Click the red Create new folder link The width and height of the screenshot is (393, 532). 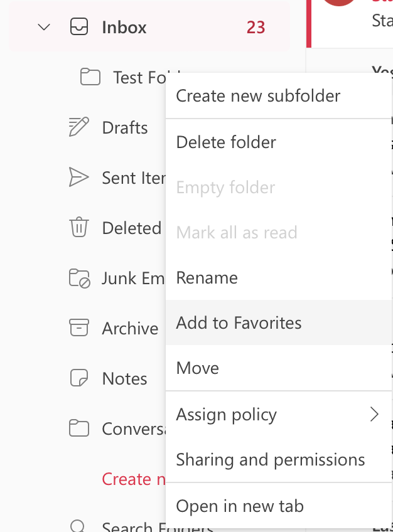[x=134, y=479]
